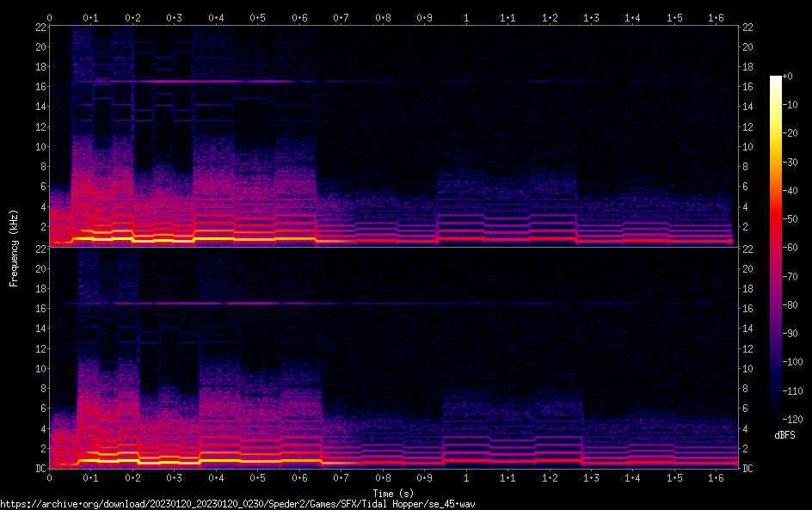This screenshot has height=510, width=812.
Task: Click the 0.8 tick on the top time axis
Action: (x=383, y=17)
